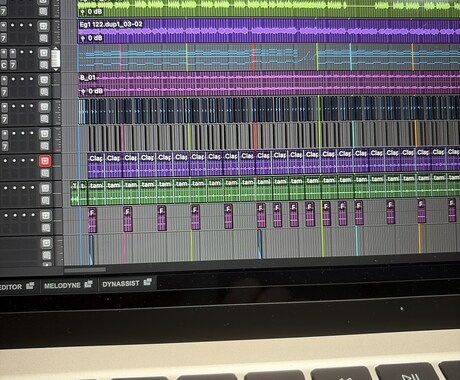The image size is (460, 380).
Task: Adjust the 0 dB clip gain on Eg1 122.dup1 clip
Action: pyautogui.click(x=91, y=38)
